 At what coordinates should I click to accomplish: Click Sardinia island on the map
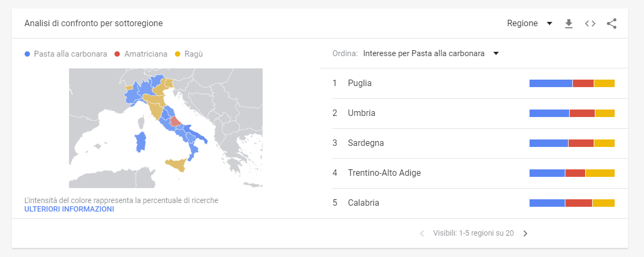pos(141,142)
